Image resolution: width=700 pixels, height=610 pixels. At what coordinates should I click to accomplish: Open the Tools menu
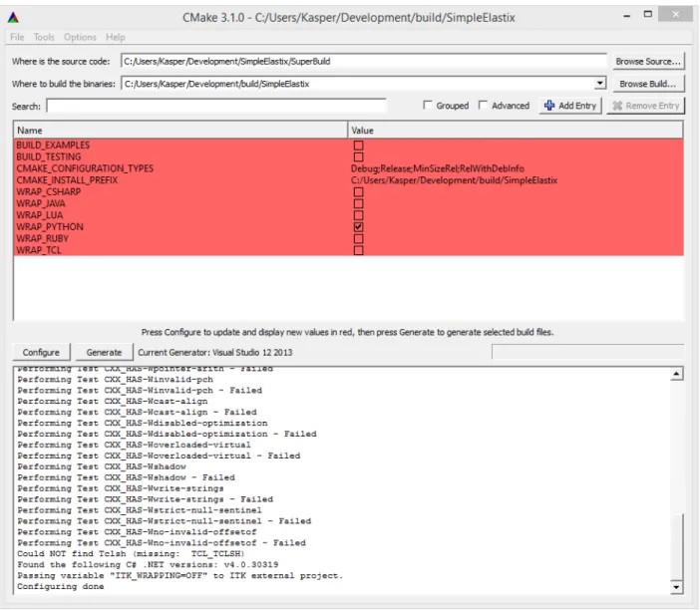click(44, 37)
